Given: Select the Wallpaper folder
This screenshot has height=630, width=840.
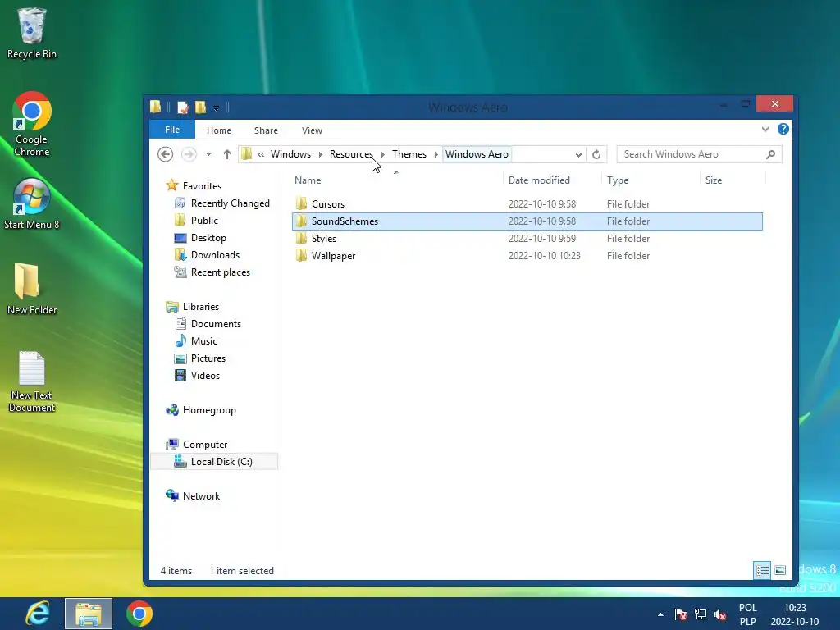Looking at the screenshot, I should 333,256.
